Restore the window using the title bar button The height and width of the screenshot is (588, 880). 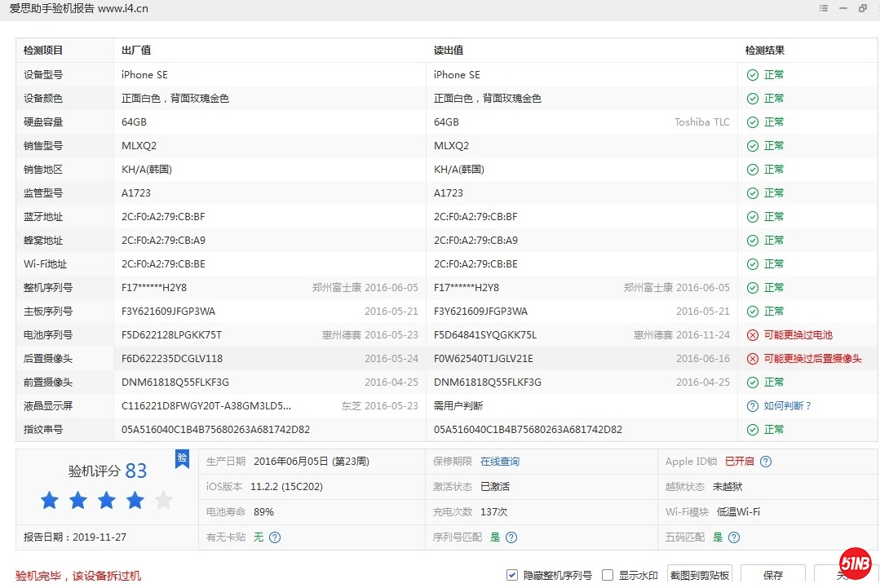coord(863,9)
